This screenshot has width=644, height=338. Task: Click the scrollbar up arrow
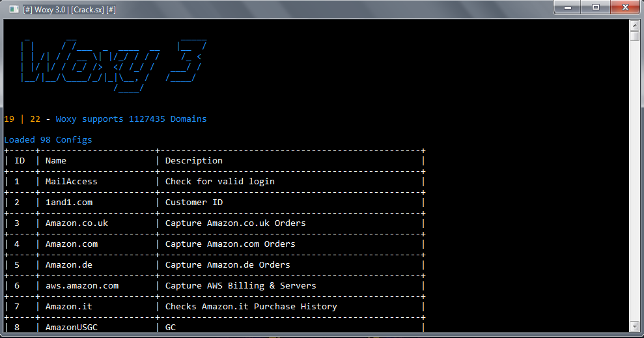pos(634,25)
